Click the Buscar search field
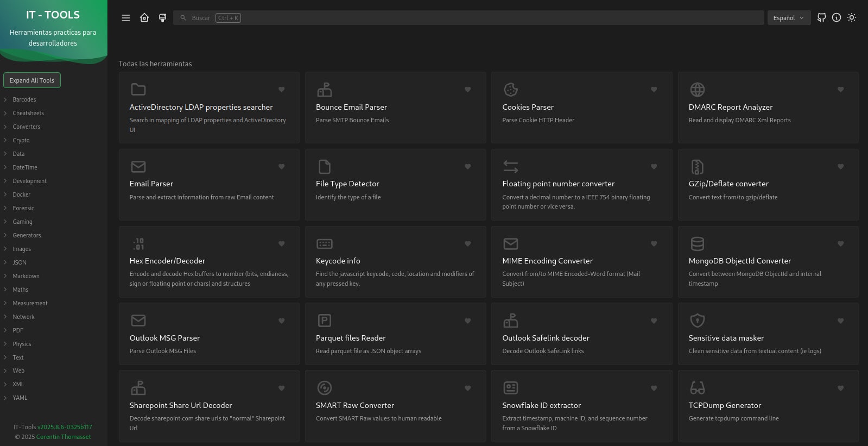The image size is (868, 446). (467, 18)
